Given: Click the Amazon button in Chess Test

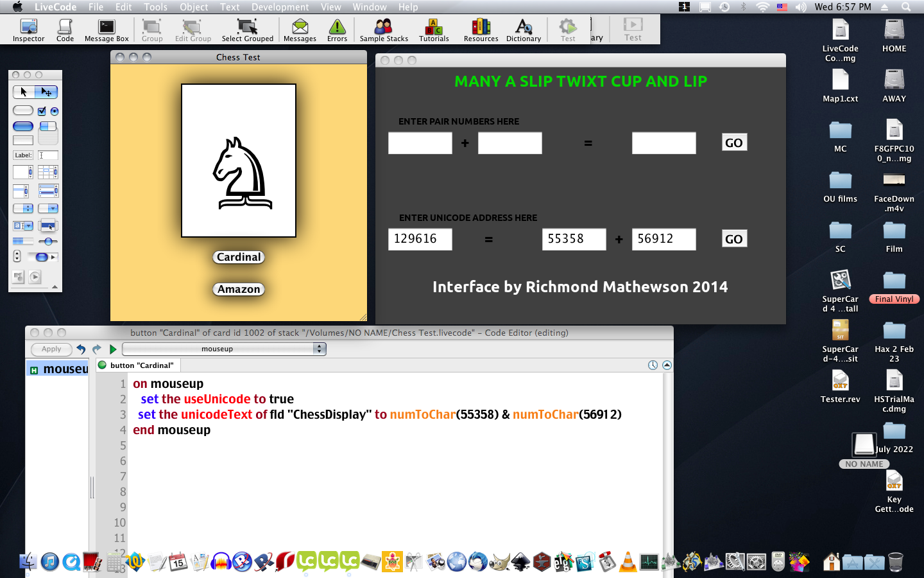Looking at the screenshot, I should [x=239, y=289].
